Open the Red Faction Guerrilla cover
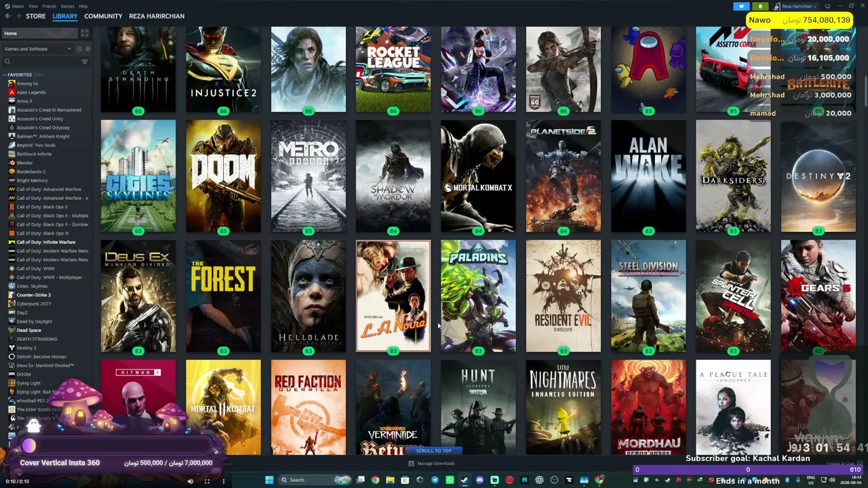868x488 pixels. [309, 407]
